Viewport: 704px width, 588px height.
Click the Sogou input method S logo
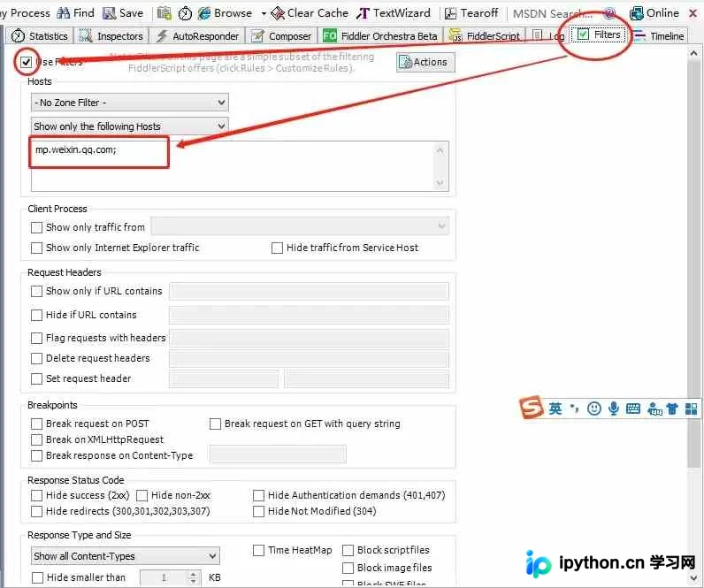[x=531, y=408]
